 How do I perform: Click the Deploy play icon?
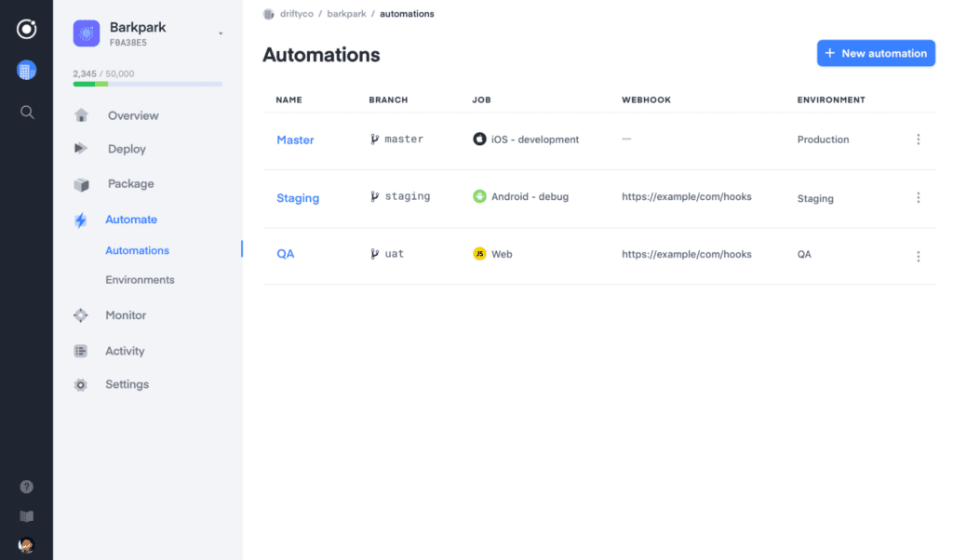(81, 148)
